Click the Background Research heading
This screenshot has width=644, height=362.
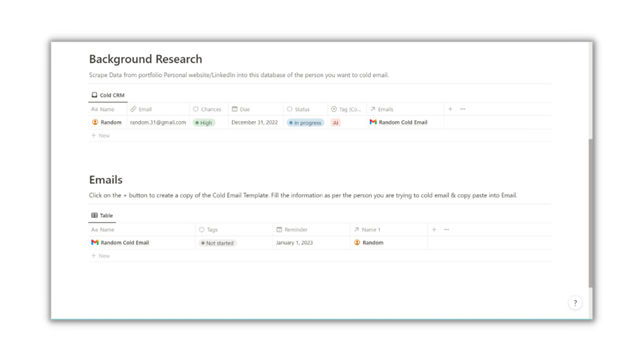click(146, 59)
